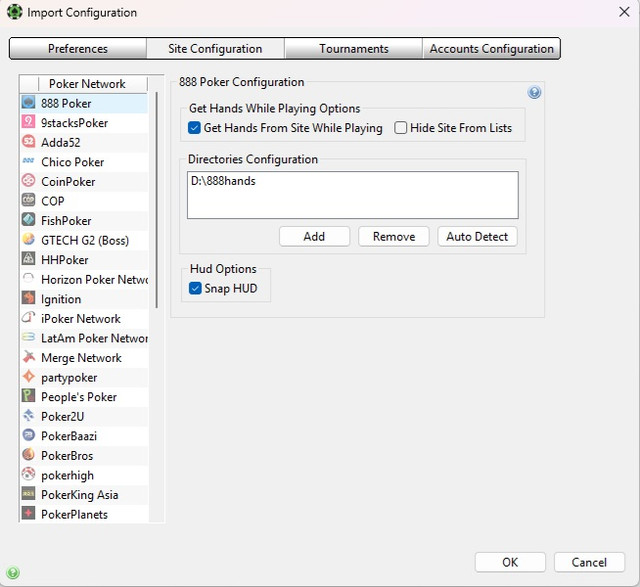Image resolution: width=640 pixels, height=587 pixels.
Task: Open help for 888 Poker Configuration
Action: click(x=534, y=93)
